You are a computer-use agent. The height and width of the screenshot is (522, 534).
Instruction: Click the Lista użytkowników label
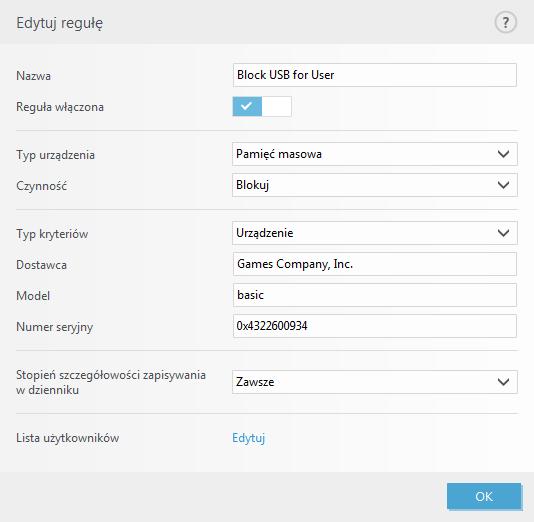[67, 438]
